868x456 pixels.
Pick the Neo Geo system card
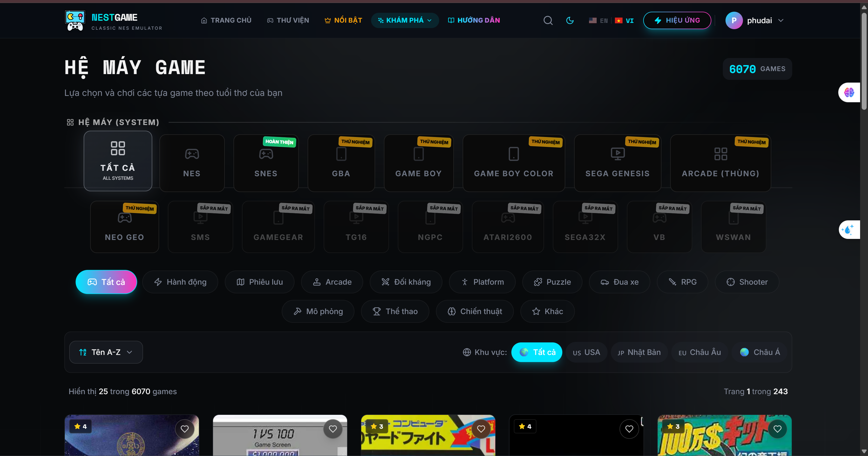point(124,227)
